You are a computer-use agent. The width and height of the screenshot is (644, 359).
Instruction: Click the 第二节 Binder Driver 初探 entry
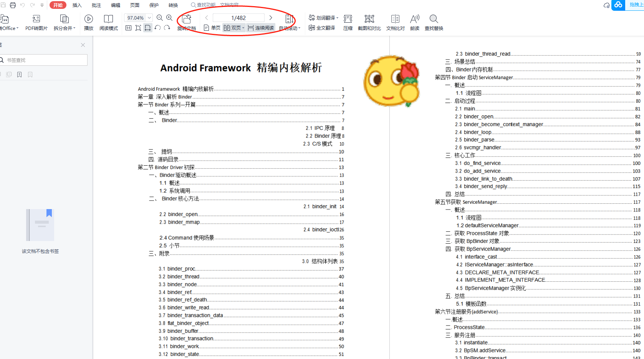click(241, 167)
